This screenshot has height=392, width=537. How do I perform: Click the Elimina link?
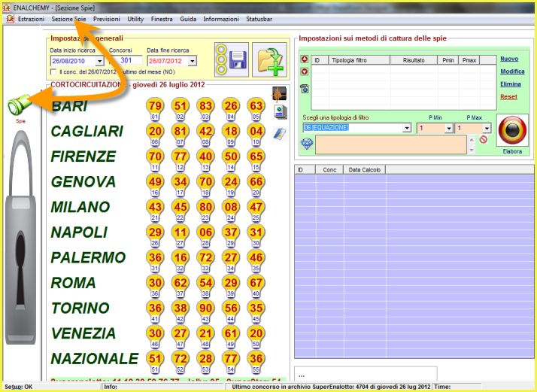click(x=510, y=84)
